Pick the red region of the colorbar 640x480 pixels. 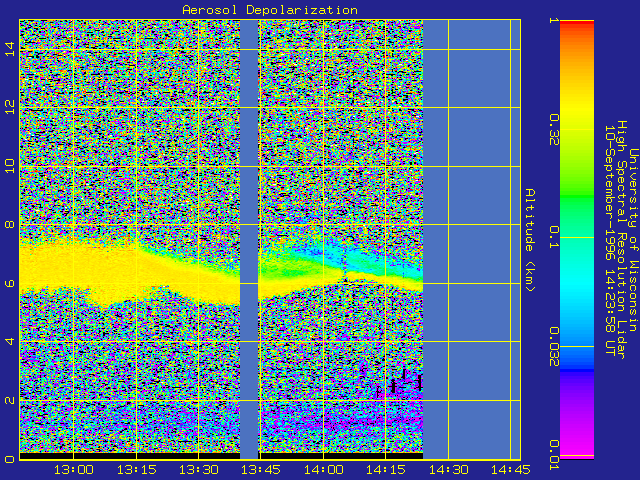577,25
